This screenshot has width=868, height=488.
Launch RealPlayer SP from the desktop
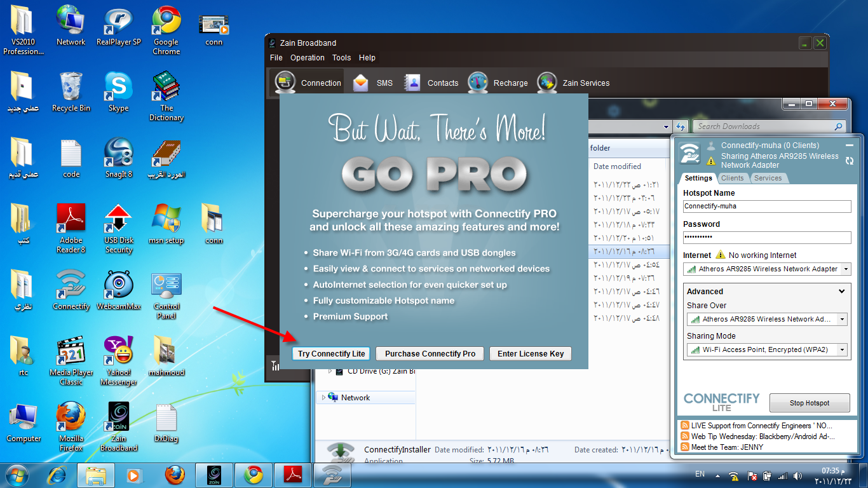click(x=119, y=27)
